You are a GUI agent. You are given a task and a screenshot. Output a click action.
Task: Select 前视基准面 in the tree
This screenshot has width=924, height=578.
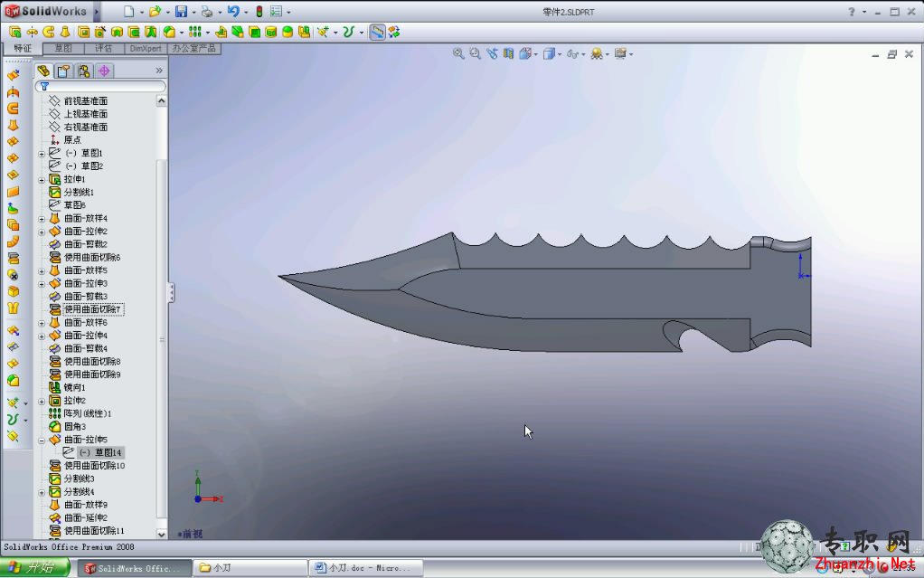[86, 100]
